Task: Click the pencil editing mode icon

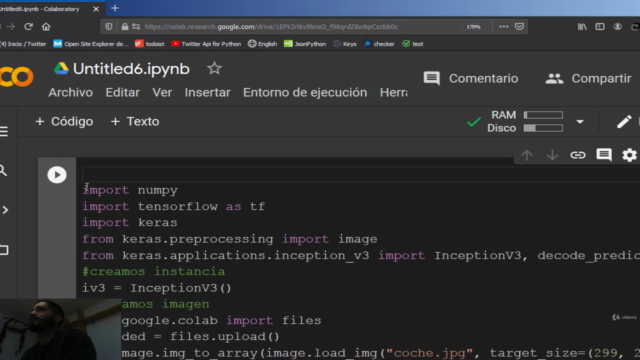Action: (x=624, y=122)
